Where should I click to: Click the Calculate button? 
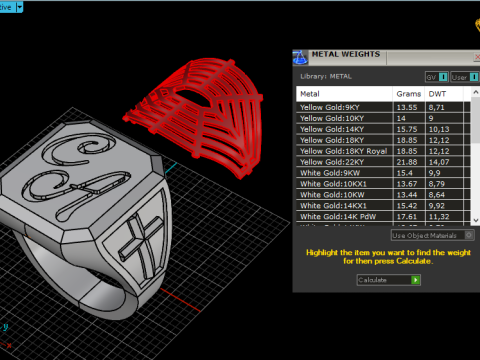pyautogui.click(x=389, y=280)
